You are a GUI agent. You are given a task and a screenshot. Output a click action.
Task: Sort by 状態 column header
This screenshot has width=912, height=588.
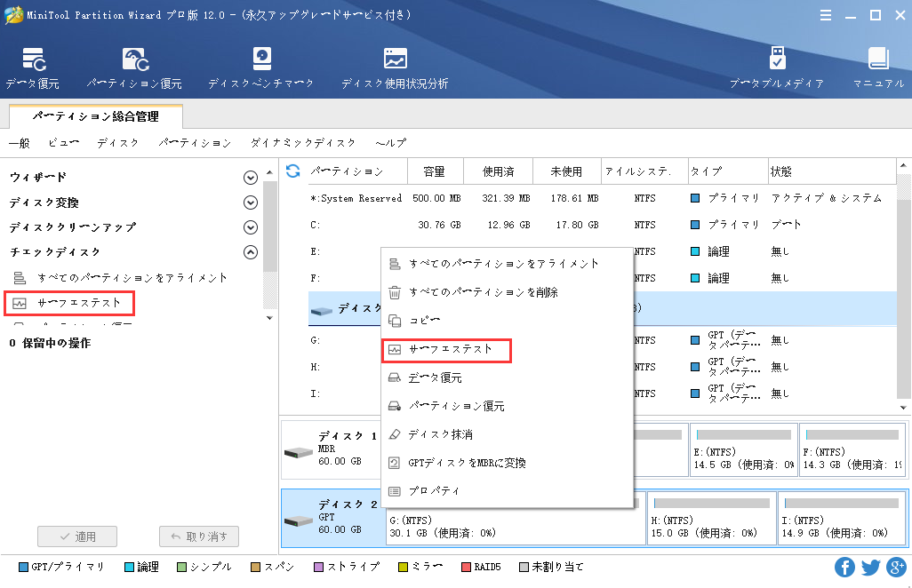click(x=832, y=171)
